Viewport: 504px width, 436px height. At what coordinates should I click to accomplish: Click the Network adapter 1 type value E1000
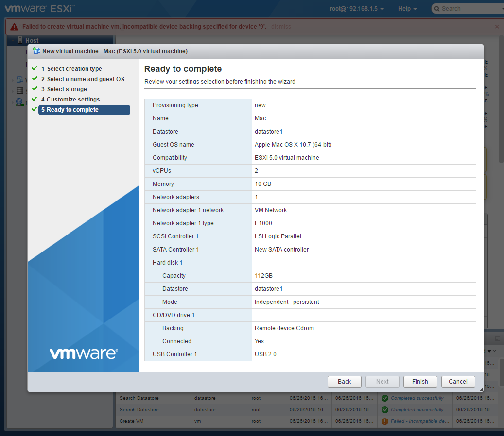pyautogui.click(x=263, y=223)
